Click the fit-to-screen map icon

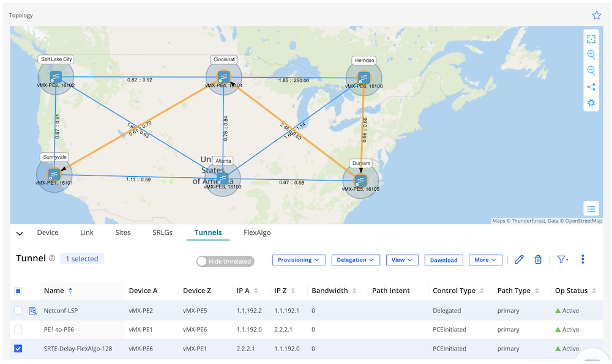(x=591, y=39)
